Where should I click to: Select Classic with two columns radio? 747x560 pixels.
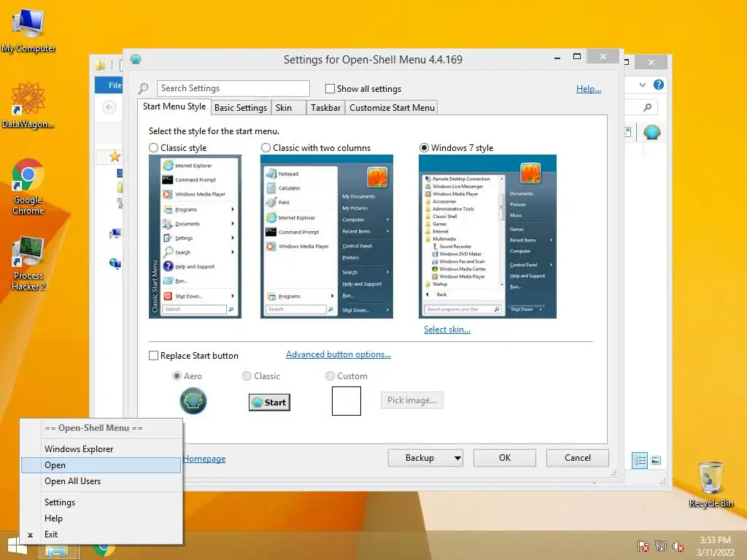266,147
